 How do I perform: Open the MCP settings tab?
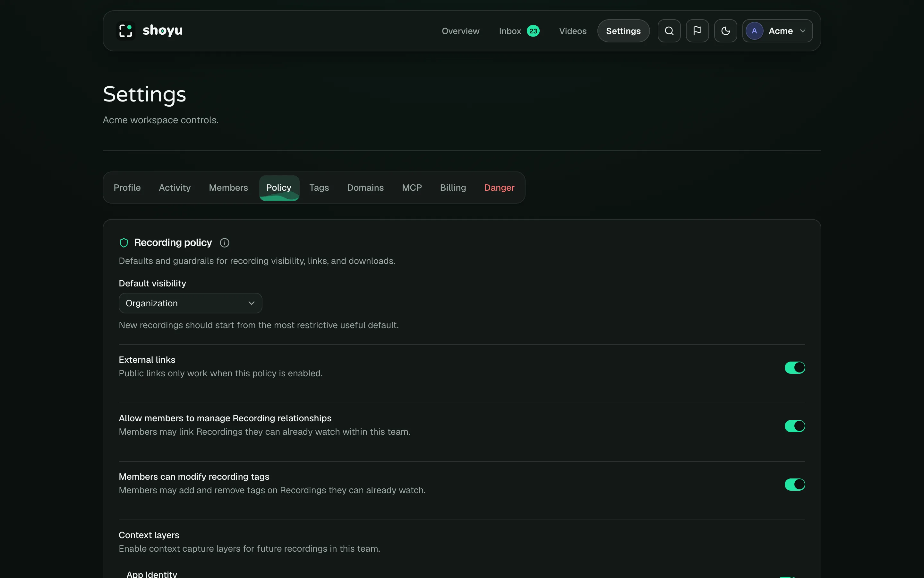click(x=412, y=188)
